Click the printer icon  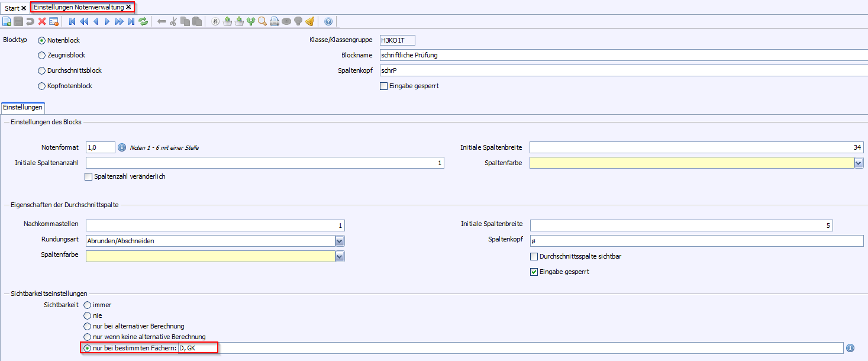click(275, 21)
